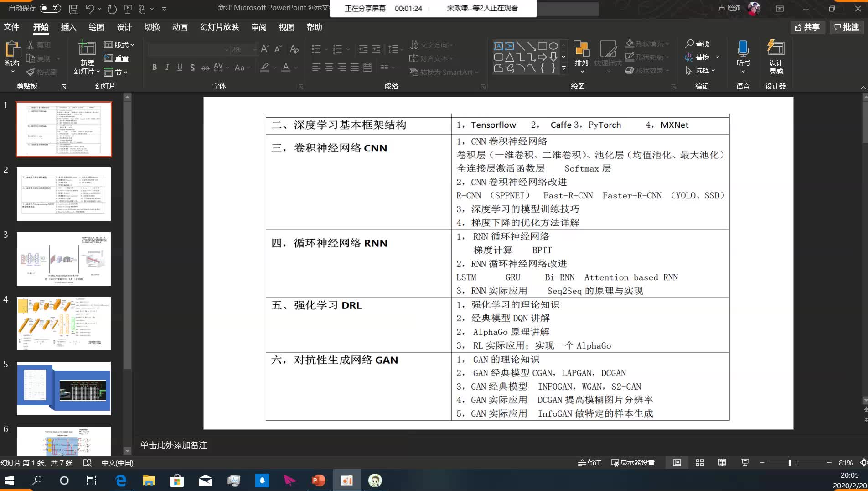Screen dimensions: 868x491
Task: Select slide 3 thumbnail
Action: [64, 259]
